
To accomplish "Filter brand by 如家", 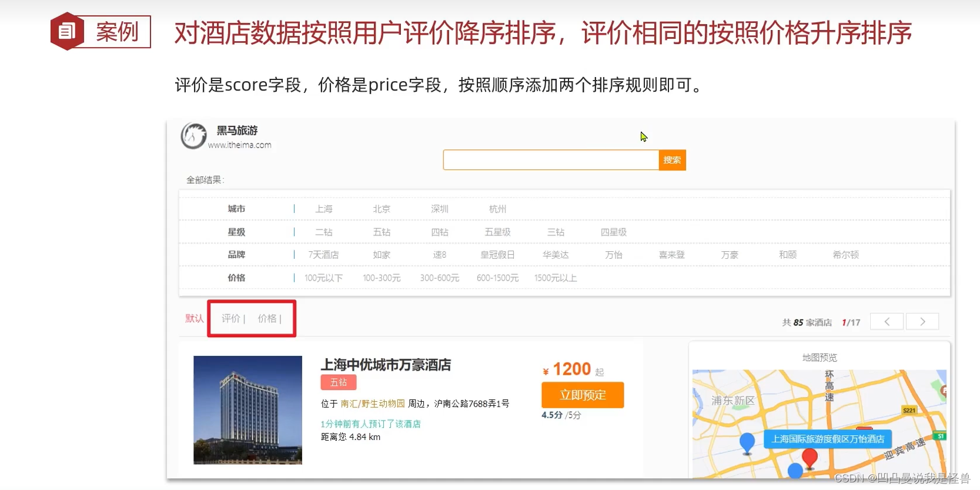I will pyautogui.click(x=382, y=255).
